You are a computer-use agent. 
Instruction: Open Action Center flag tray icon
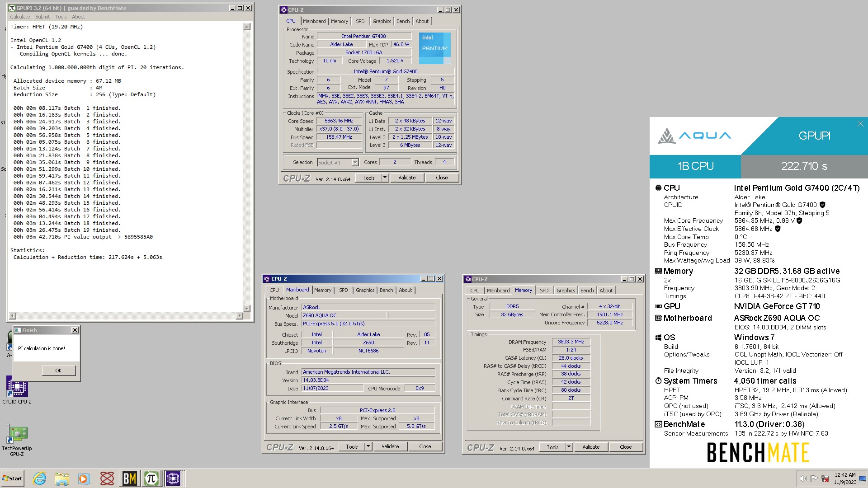(x=814, y=479)
